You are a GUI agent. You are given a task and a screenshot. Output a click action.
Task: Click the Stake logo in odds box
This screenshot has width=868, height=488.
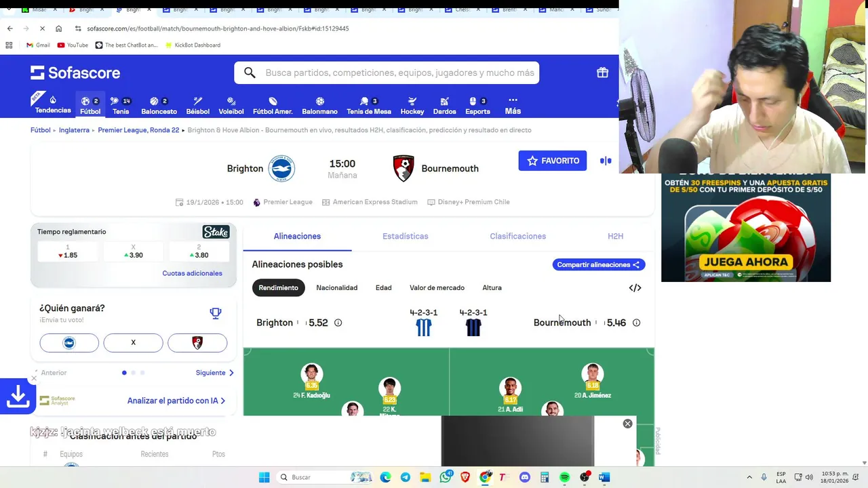(216, 232)
